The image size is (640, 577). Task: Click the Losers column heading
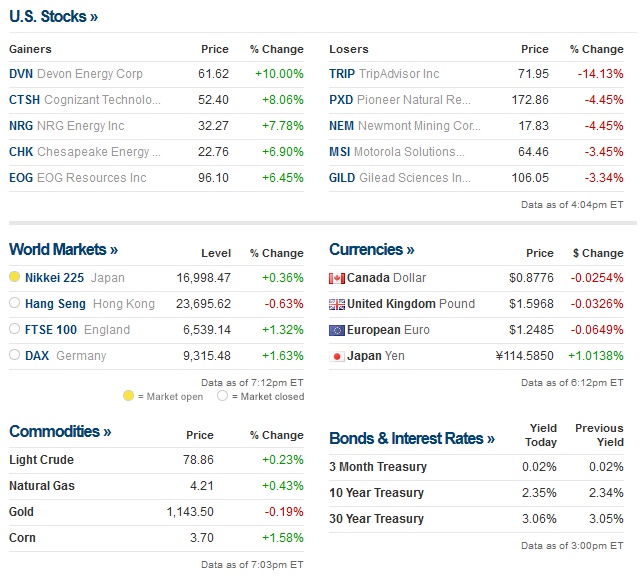[x=349, y=49]
